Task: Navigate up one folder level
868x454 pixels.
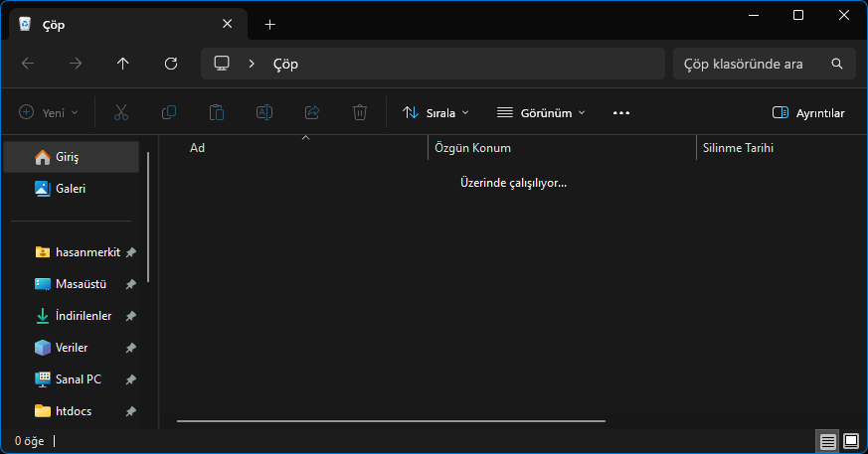Action: 123,64
